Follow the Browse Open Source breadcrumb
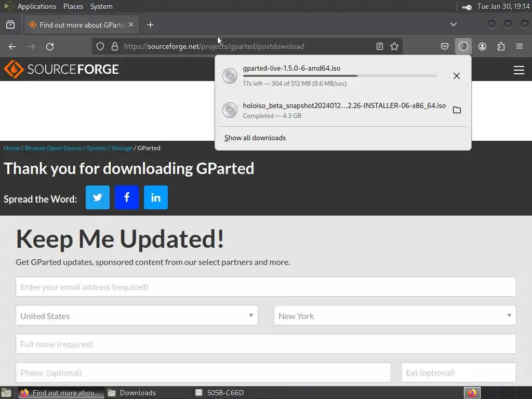The width and height of the screenshot is (532, 399). [x=54, y=148]
